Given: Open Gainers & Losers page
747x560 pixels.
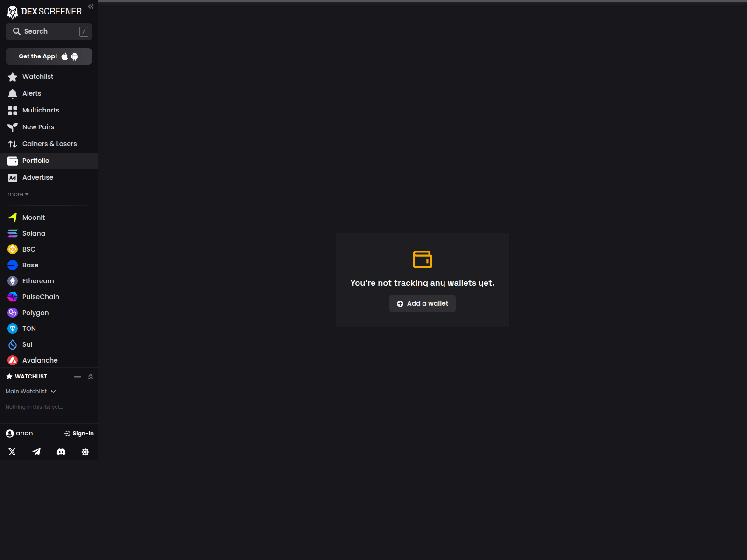Looking at the screenshot, I should tap(49, 143).
